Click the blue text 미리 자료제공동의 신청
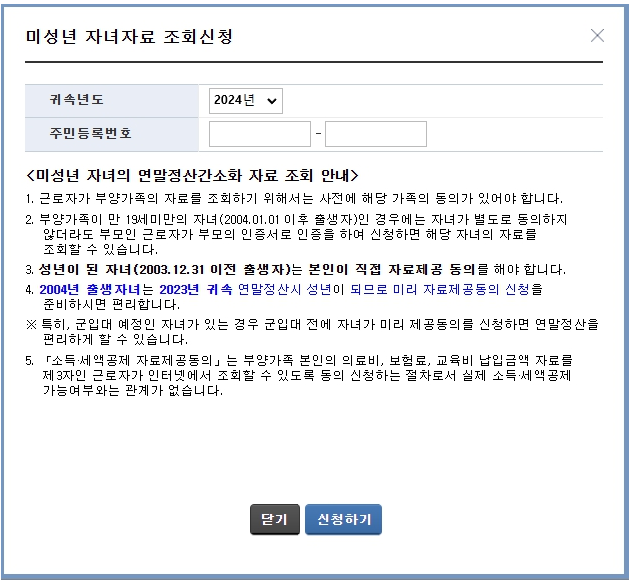Image resolution: width=635 pixels, height=586 pixels. 461,290
